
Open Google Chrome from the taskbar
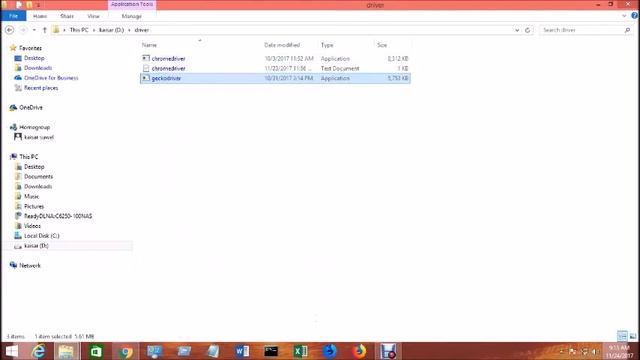[126, 351]
